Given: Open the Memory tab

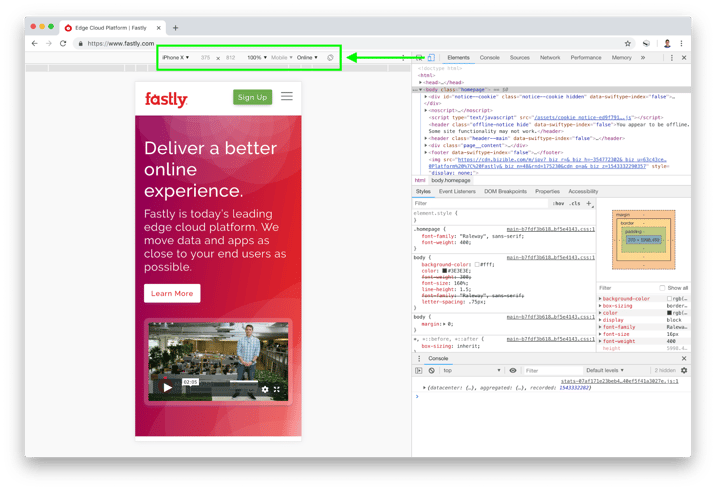Looking at the screenshot, I should [x=621, y=58].
